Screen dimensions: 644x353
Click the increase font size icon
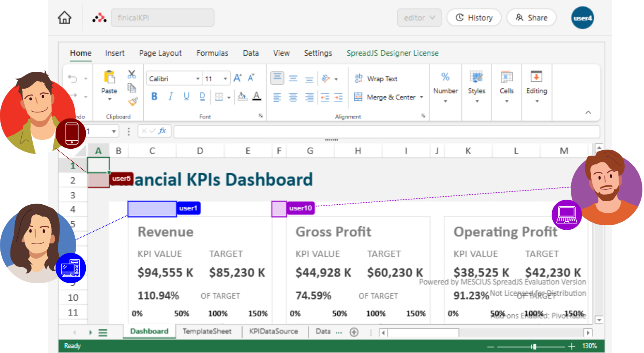tap(237, 78)
